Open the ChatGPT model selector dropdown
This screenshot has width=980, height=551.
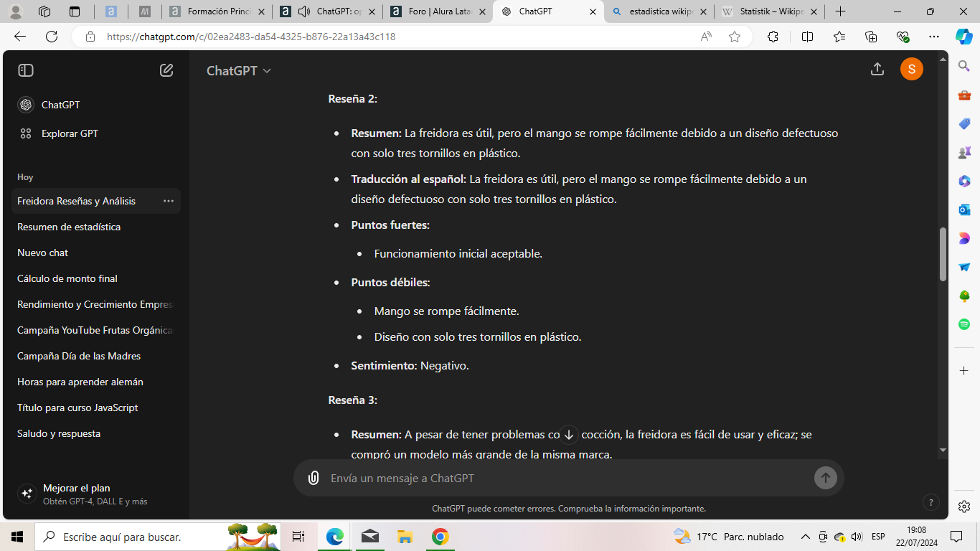239,70
